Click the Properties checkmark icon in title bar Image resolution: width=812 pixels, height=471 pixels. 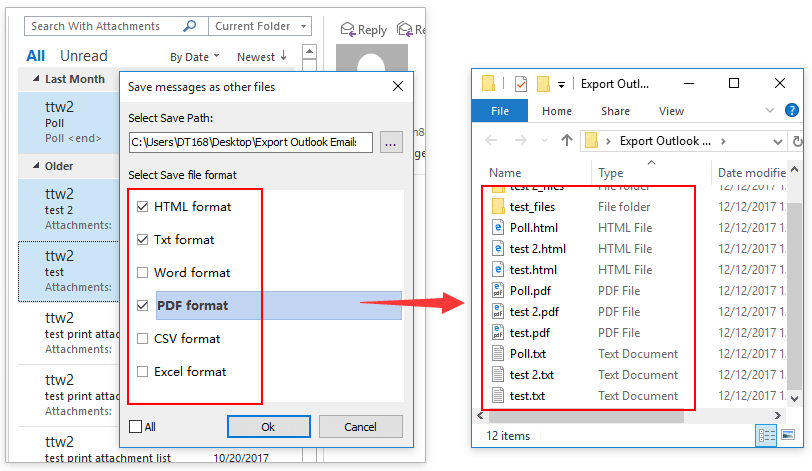pos(520,84)
